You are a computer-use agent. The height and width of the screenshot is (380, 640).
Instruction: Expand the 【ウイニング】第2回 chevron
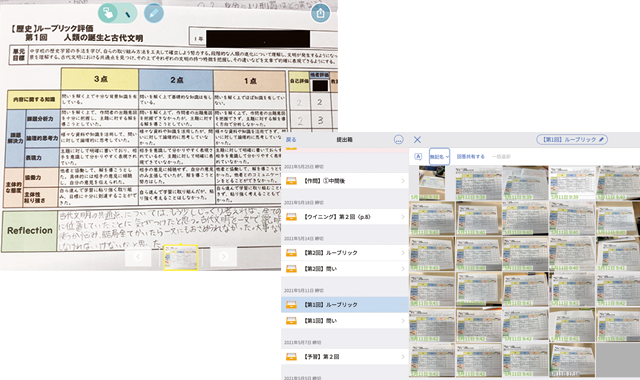403,217
